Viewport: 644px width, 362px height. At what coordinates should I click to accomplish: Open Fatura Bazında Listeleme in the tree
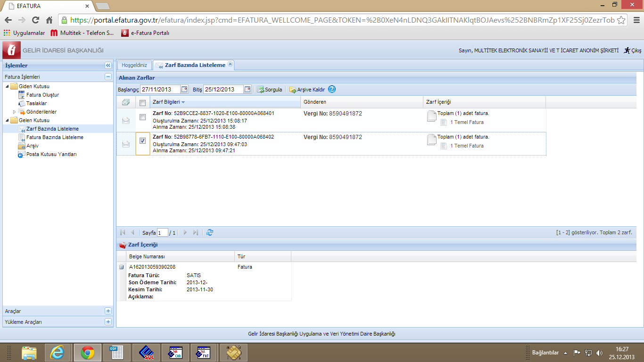tap(55, 137)
